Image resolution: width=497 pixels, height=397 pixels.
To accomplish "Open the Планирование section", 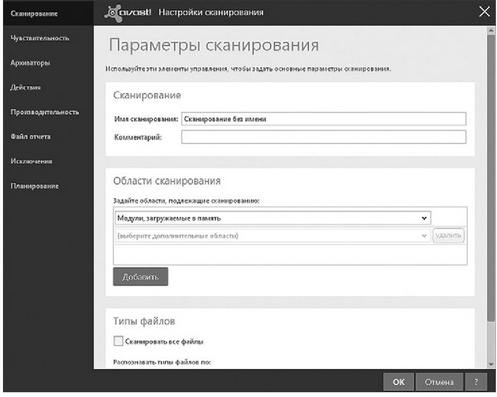I will pos(35,186).
